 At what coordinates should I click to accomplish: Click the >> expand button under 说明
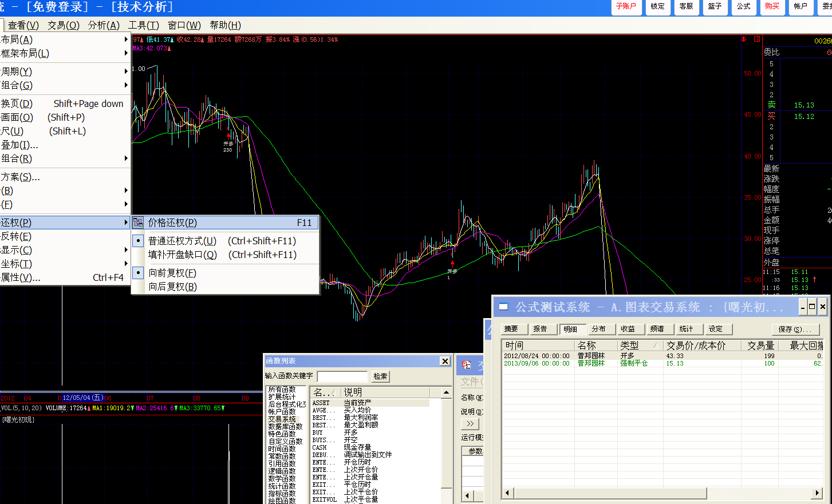tap(470, 424)
